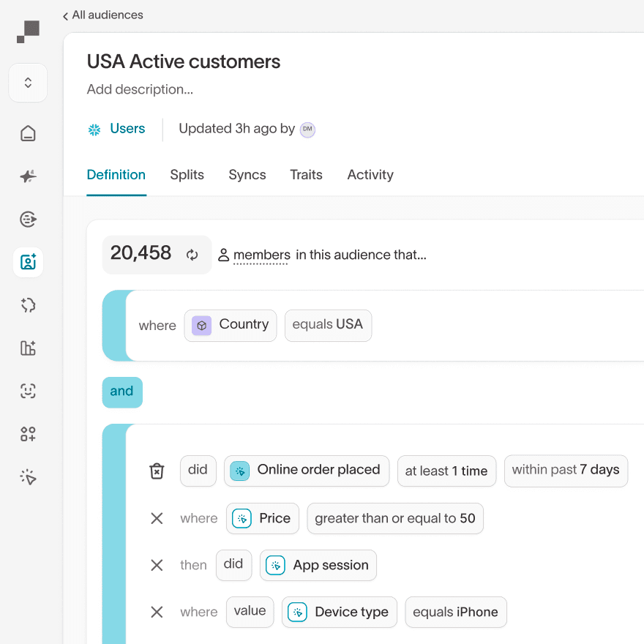Click the cursor-sparkle icon at sidebar bottom
This screenshot has width=644, height=644.
pos(28,477)
